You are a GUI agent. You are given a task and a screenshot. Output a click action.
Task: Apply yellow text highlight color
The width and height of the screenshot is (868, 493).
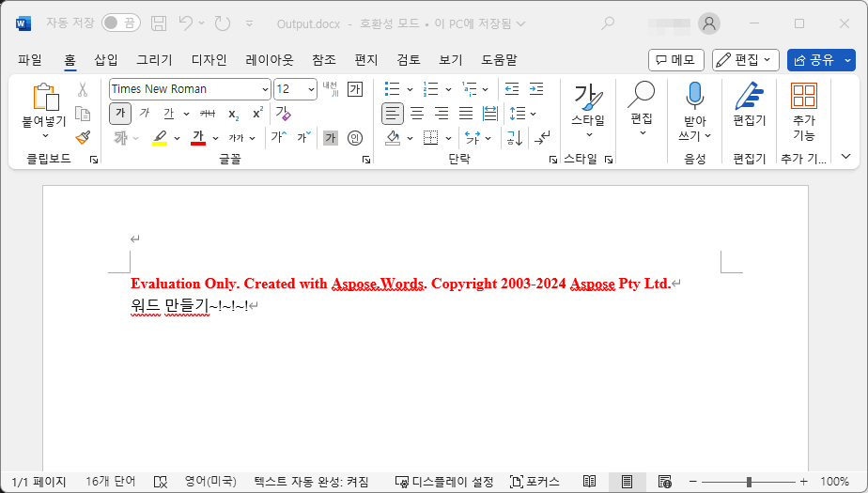(160, 138)
